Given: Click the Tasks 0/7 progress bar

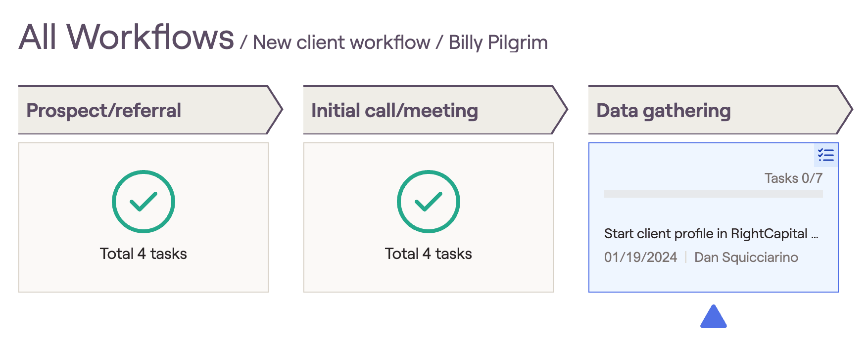Looking at the screenshot, I should 713,194.
